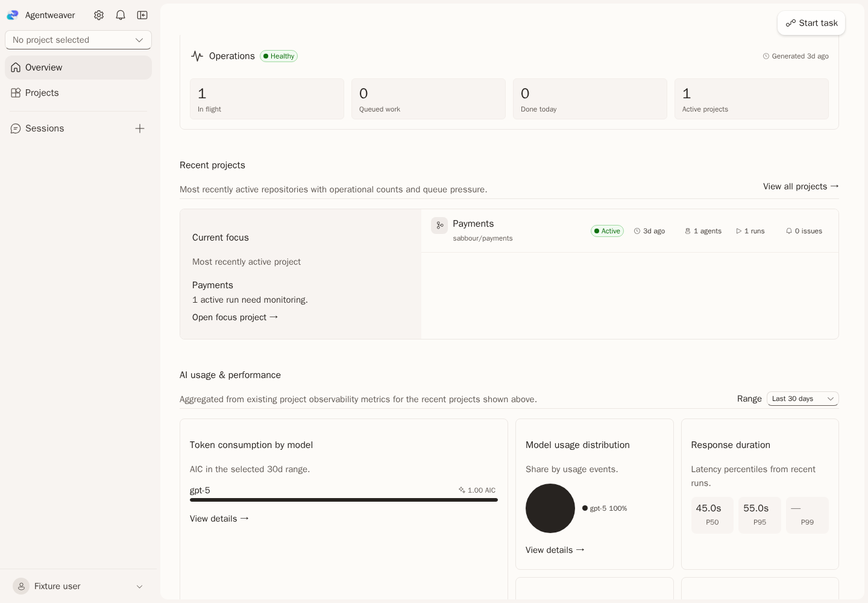Viewport: 868px width, 603px height.
Task: Open Sessions in the sidebar
Action: pos(45,128)
